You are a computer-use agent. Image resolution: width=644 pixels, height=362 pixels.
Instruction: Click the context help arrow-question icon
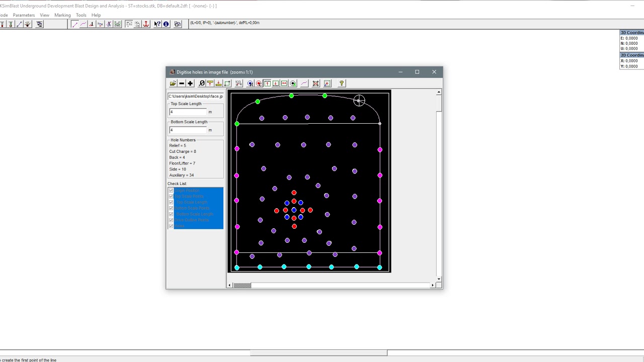coord(157,24)
